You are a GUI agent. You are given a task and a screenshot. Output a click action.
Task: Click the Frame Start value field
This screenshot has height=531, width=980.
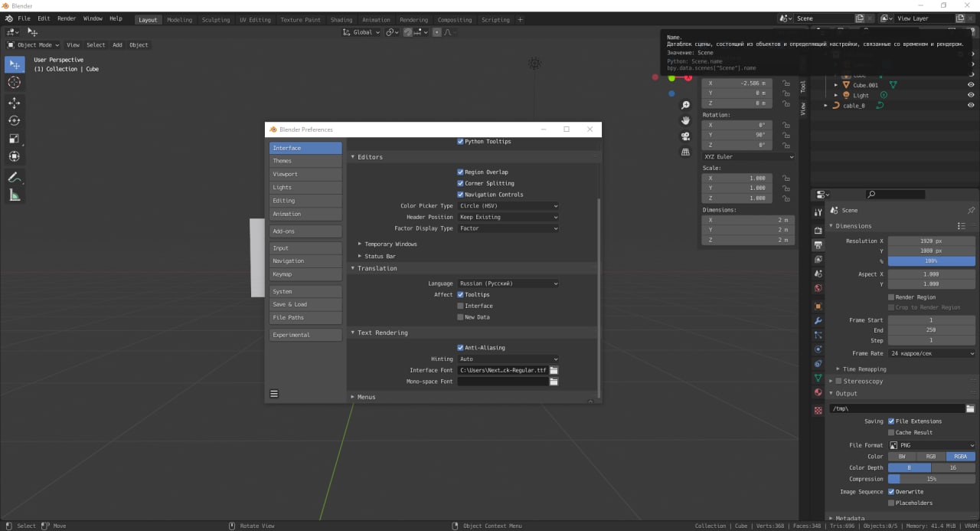coord(931,320)
